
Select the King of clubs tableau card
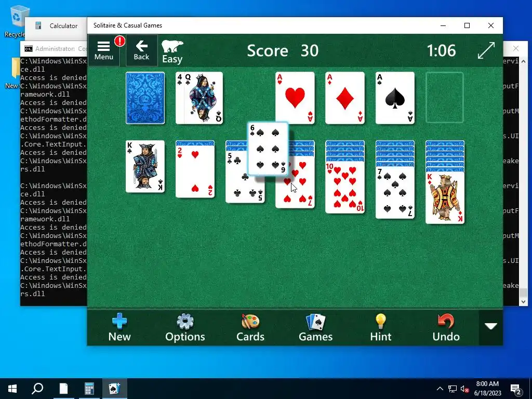[x=145, y=167]
